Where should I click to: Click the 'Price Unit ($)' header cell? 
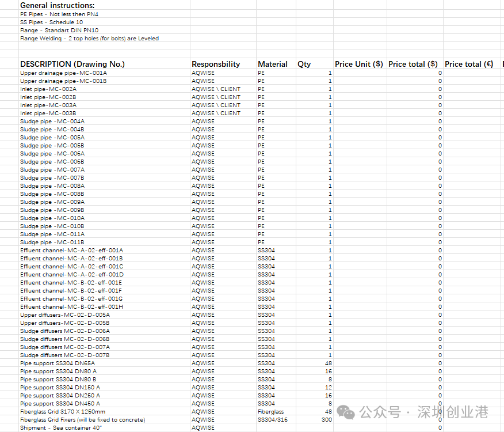tap(360, 64)
